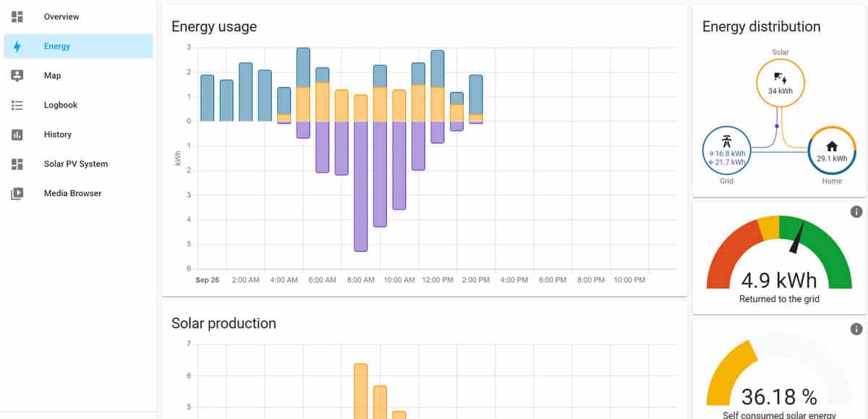Click the Overview dashboard icon
Viewport: 868px width, 419px height.
[17, 17]
